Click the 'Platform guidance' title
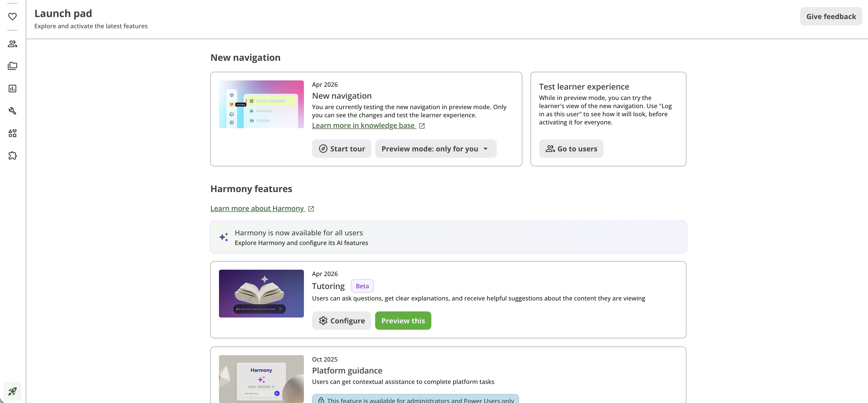Image resolution: width=868 pixels, height=403 pixels. tap(347, 371)
